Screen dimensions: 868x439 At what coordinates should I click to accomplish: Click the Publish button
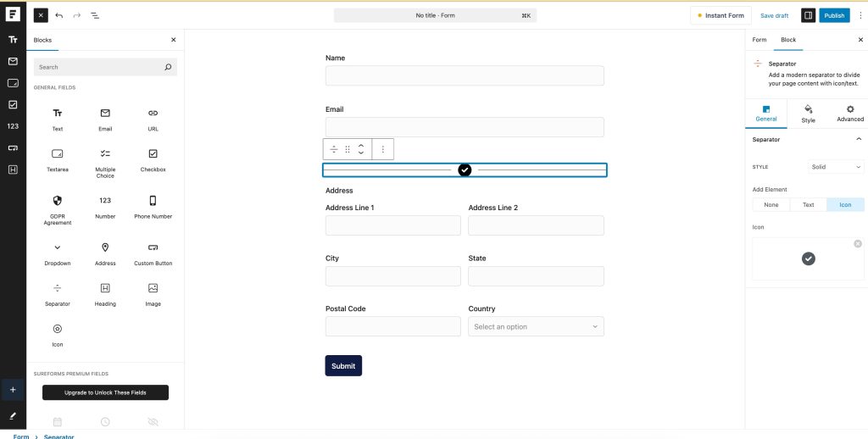coord(834,15)
